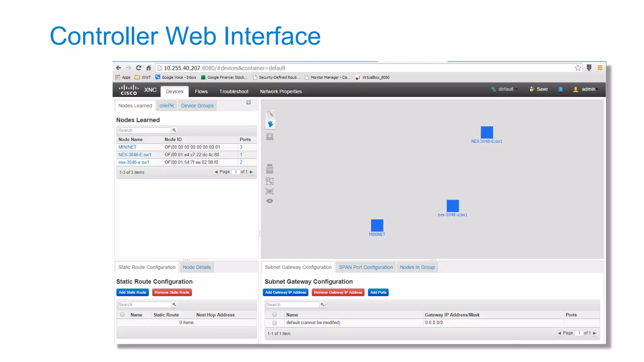The width and height of the screenshot is (644, 362).
Task: Click the Cisco logo
Action: click(x=129, y=90)
